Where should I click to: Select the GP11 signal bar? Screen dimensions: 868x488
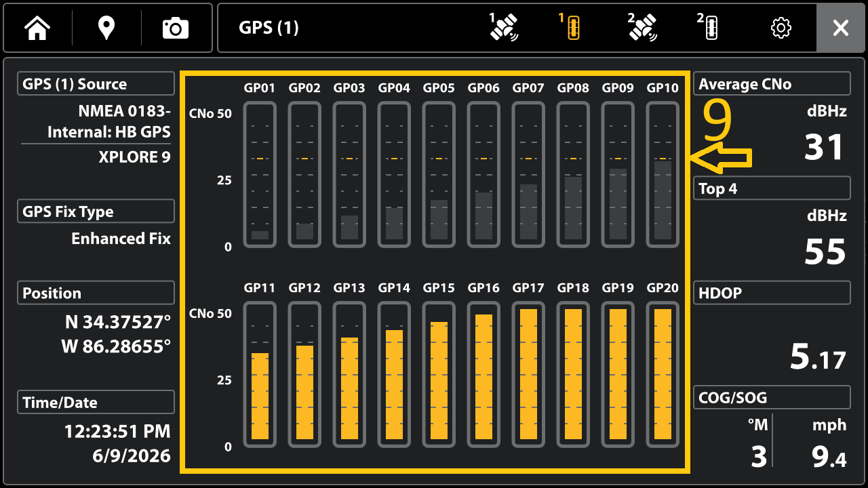click(260, 374)
